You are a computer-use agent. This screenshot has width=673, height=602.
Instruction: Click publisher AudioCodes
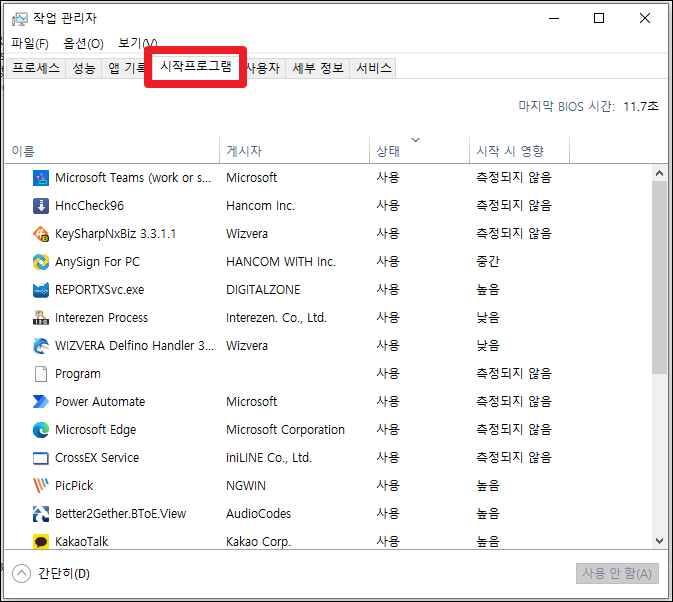point(258,514)
